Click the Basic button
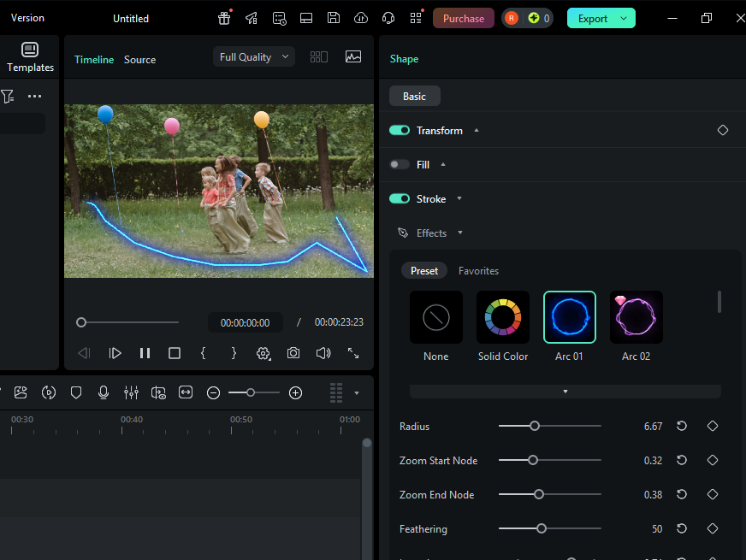Screen dimensions: 746x560 tap(414, 97)
